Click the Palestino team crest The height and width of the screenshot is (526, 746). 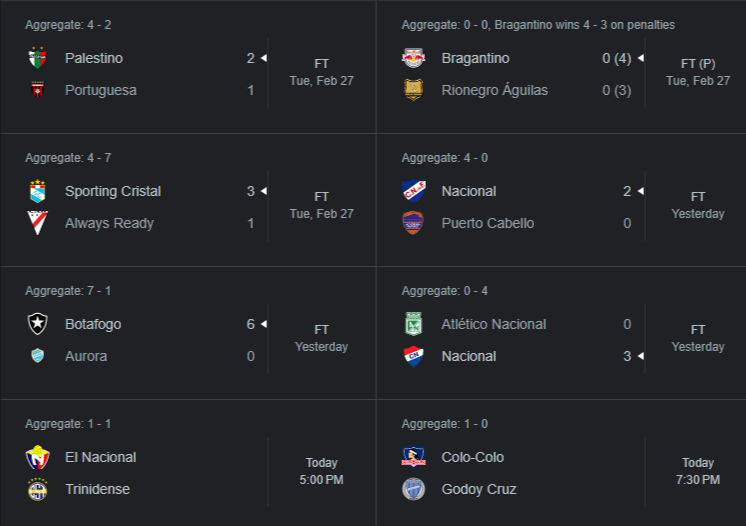pos(38,58)
